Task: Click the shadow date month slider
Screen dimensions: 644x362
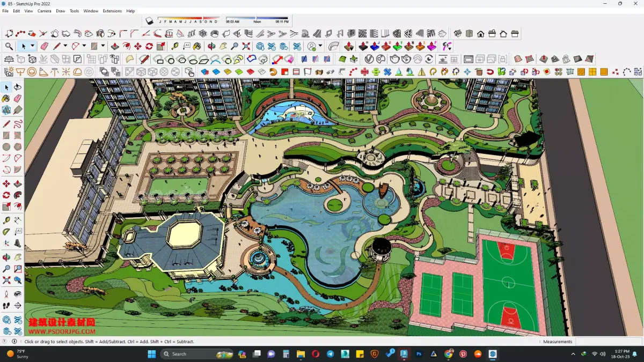Action: [x=188, y=19]
